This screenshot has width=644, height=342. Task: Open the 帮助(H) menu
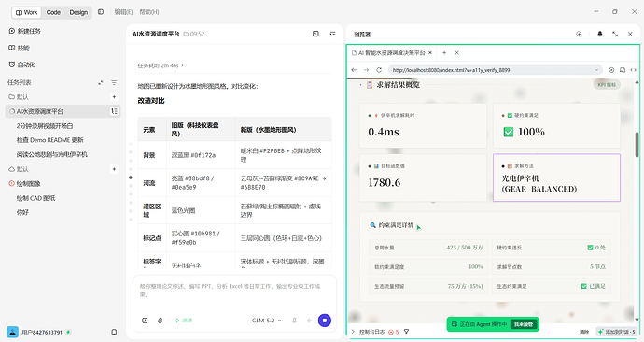click(149, 12)
